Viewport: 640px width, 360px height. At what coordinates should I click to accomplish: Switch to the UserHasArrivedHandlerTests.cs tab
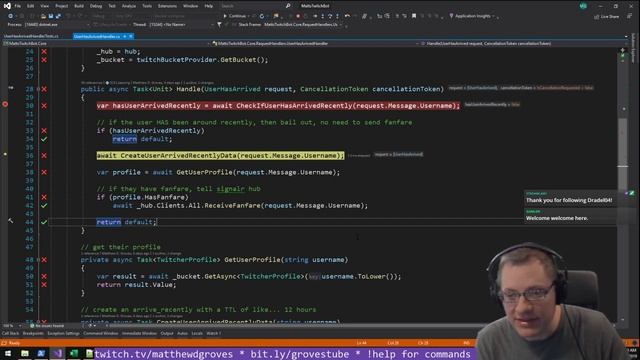(x=31, y=36)
